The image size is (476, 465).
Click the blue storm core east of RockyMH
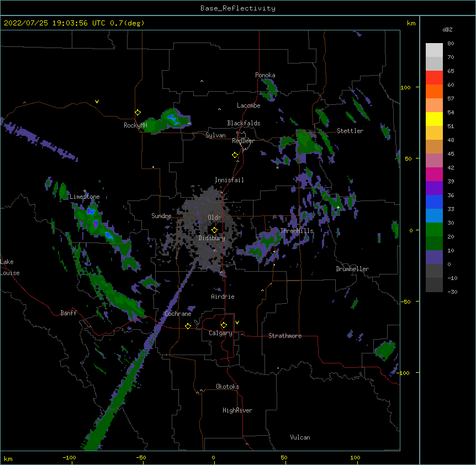(x=172, y=119)
